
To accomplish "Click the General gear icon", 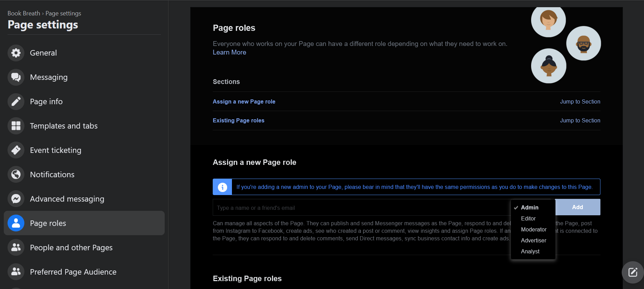I will point(16,53).
